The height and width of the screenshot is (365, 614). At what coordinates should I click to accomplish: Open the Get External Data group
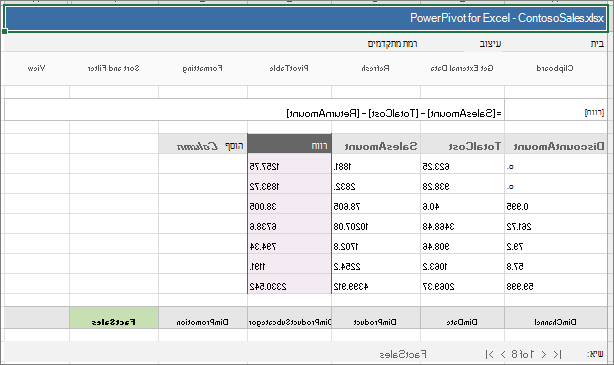pyautogui.click(x=462, y=68)
